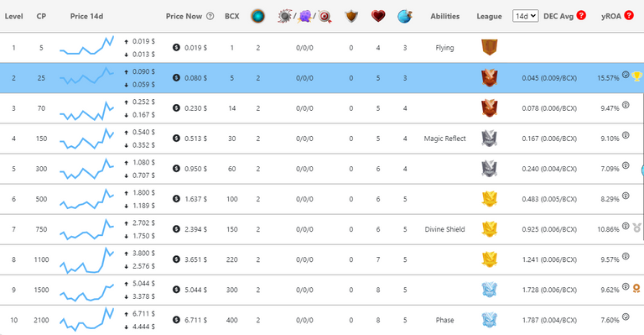Screen dimensions: 644x335
Task: Click the question mark next to Price Now
Action: [210, 16]
